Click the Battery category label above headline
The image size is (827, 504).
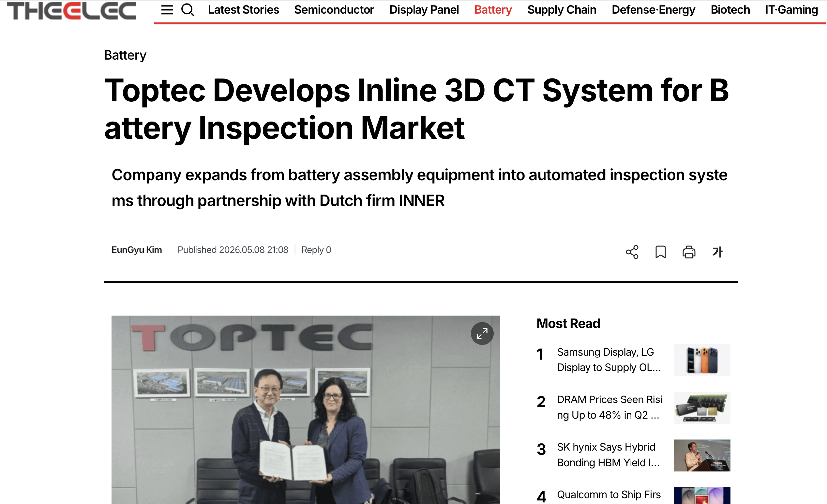[125, 55]
